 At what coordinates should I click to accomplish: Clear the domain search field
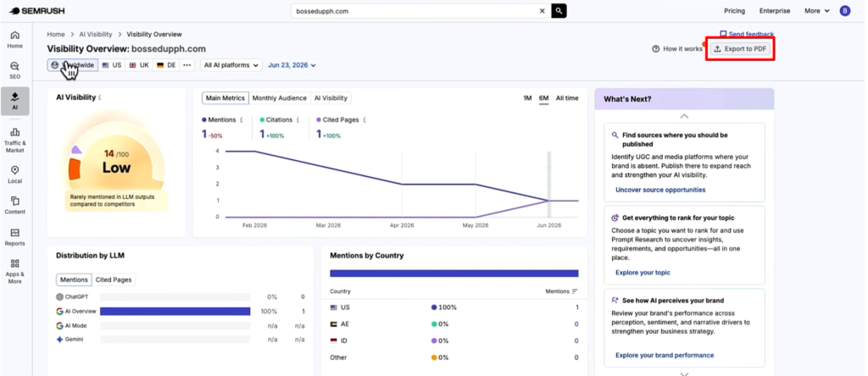coord(542,11)
